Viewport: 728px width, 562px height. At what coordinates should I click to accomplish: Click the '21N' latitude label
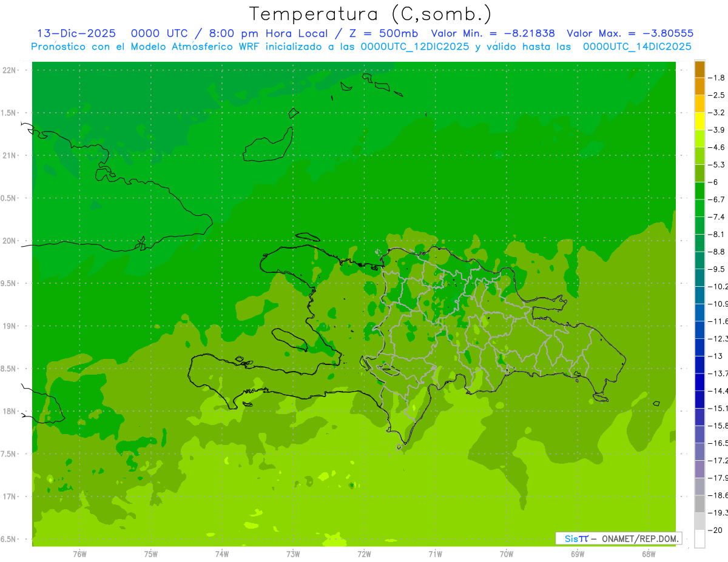pyautogui.click(x=10, y=156)
